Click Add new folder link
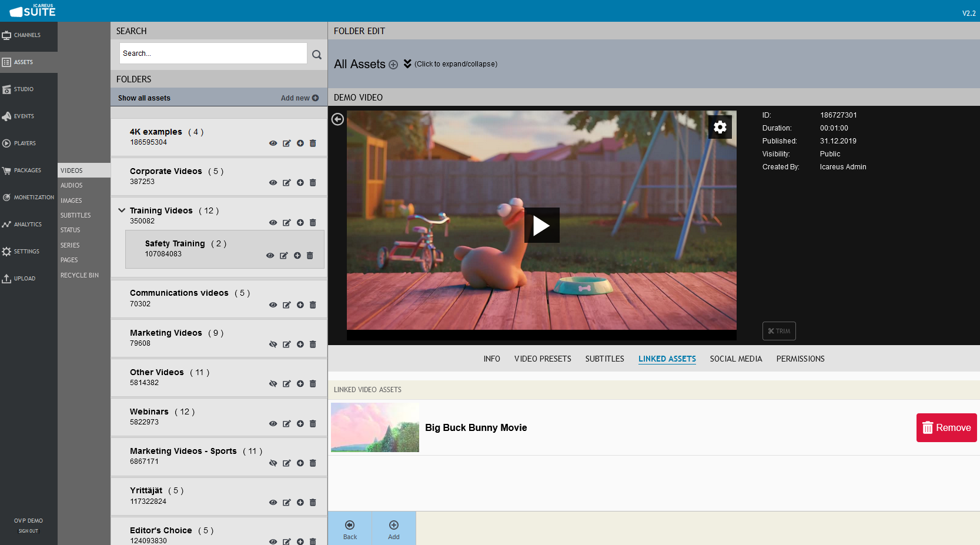This screenshot has height=545, width=980. point(299,98)
